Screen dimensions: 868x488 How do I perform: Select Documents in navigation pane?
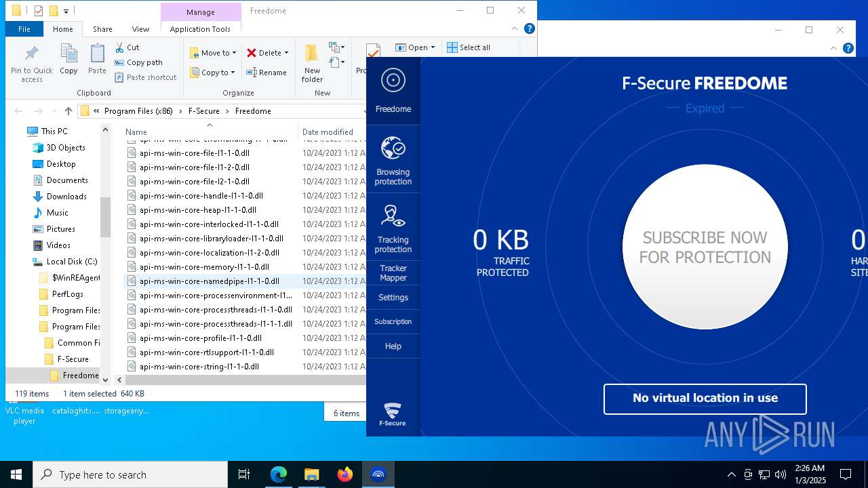(x=67, y=180)
